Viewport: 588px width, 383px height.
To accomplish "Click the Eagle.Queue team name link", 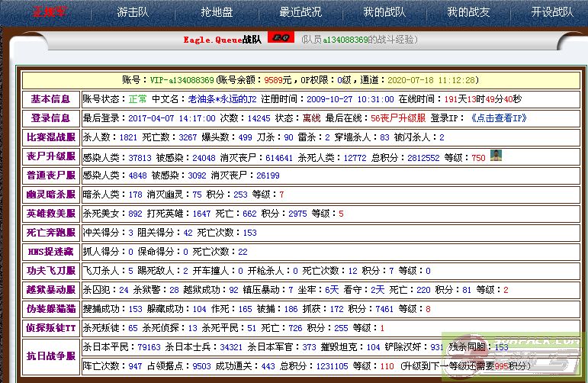I will [x=213, y=39].
